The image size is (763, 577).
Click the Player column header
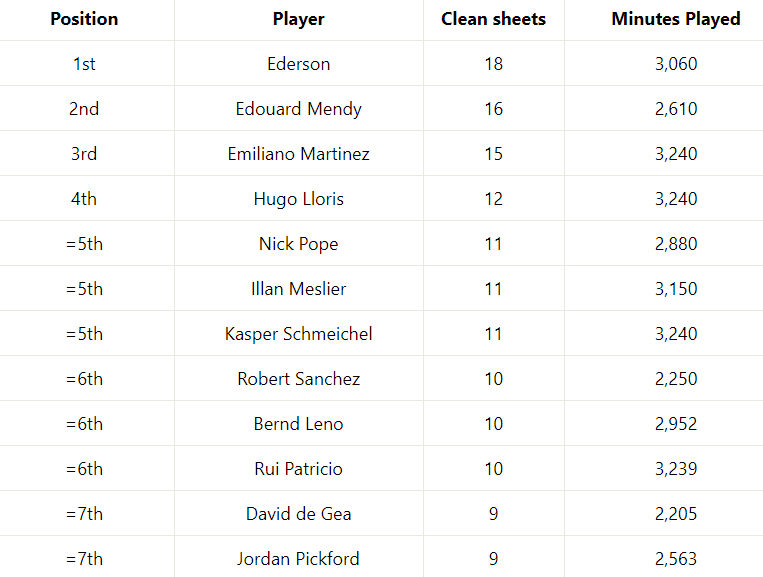[298, 19]
